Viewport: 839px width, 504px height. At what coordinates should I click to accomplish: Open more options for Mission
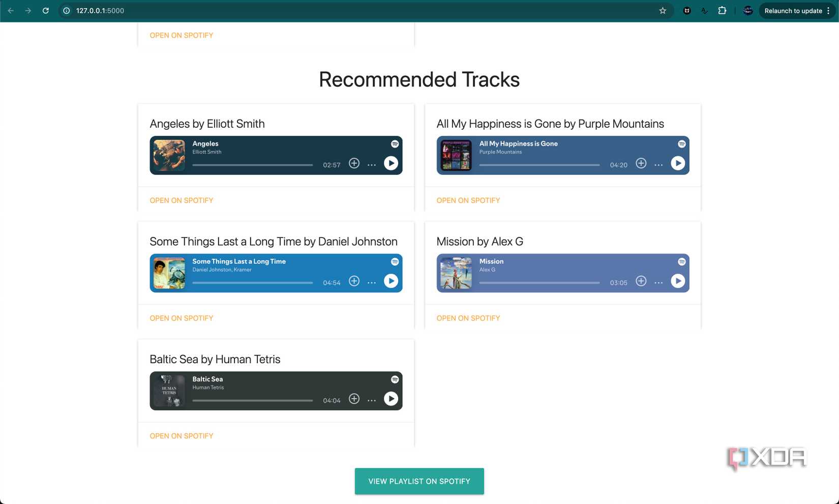(658, 283)
